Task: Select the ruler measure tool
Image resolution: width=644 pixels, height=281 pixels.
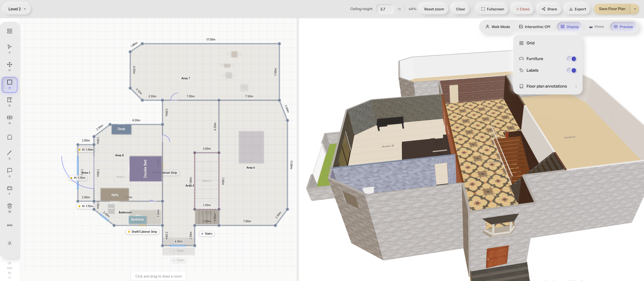Action: [x=10, y=225]
